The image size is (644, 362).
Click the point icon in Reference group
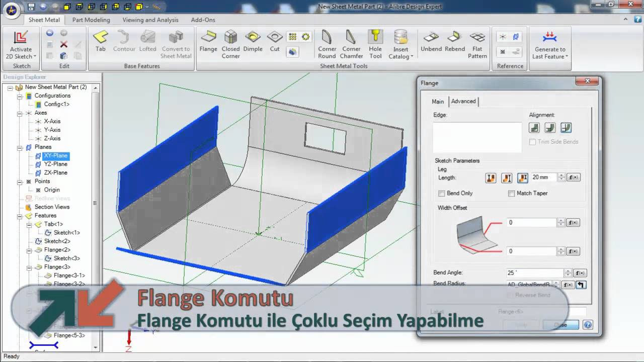coord(503,51)
